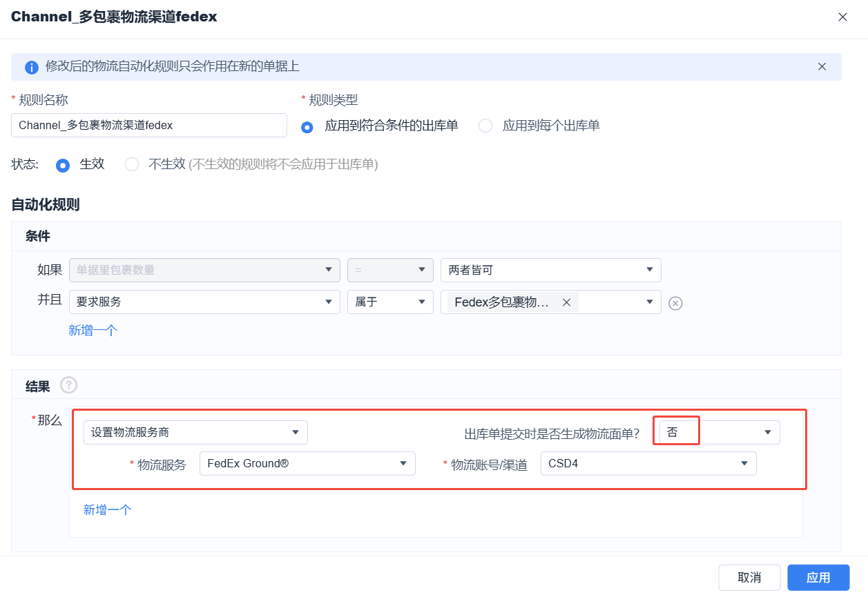The image size is (868, 595).
Task: Open the 设置物流服务商 action dropdown
Action: click(195, 433)
